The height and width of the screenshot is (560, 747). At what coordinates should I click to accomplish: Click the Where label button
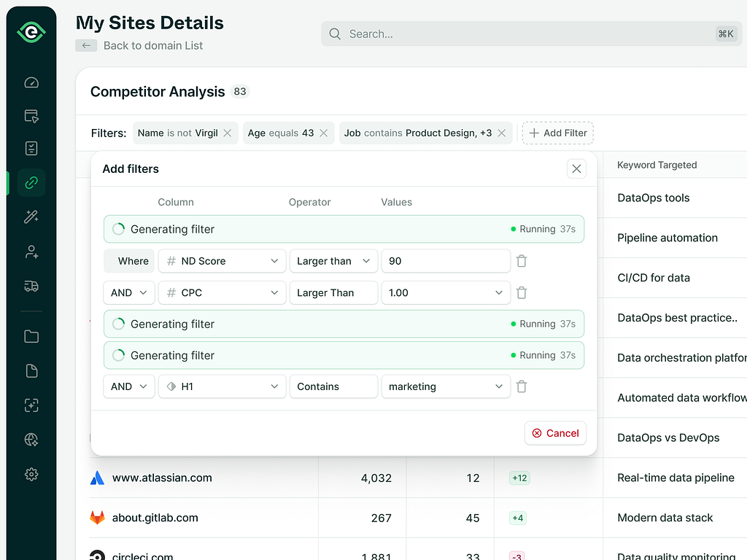click(129, 261)
